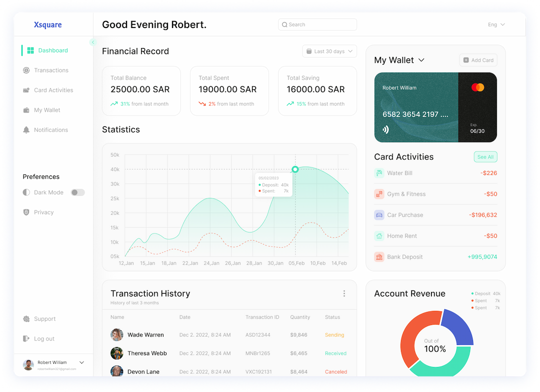This screenshot has width=540, height=392.
Task: Open the Last 30 days dropdown
Action: 329,51
